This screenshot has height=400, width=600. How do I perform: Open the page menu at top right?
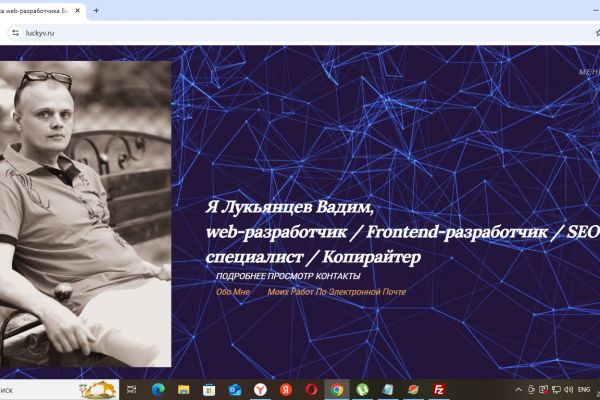(589, 72)
